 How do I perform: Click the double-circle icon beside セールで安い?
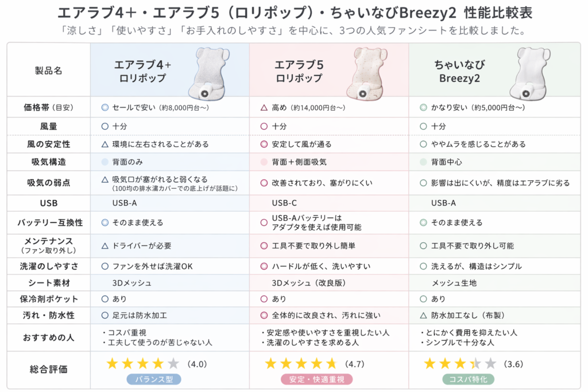(x=105, y=107)
